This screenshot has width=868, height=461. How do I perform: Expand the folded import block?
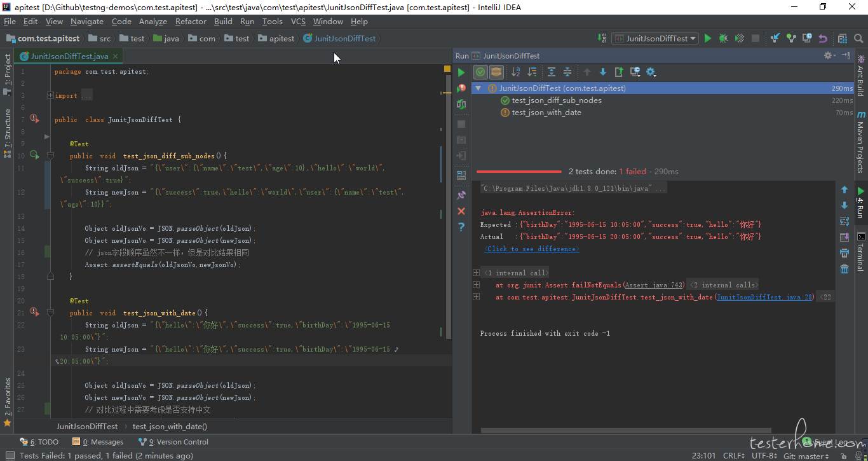tap(50, 95)
